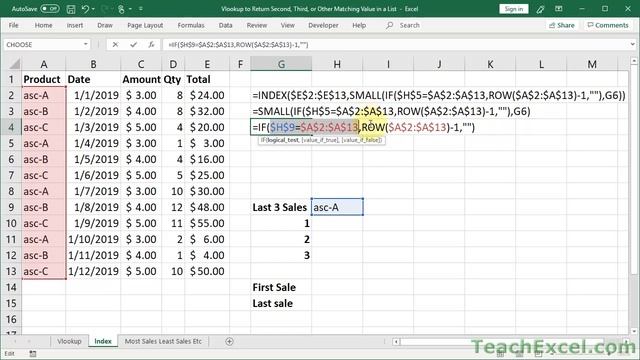The width and height of the screenshot is (640, 360).
Task: Select the Index sheet tab
Action: click(103, 341)
